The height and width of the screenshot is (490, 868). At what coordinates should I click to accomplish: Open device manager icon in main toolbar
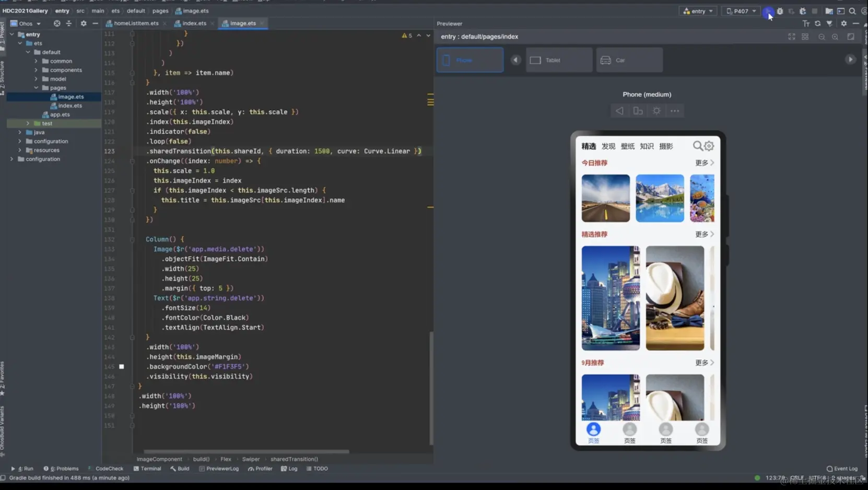coord(841,11)
